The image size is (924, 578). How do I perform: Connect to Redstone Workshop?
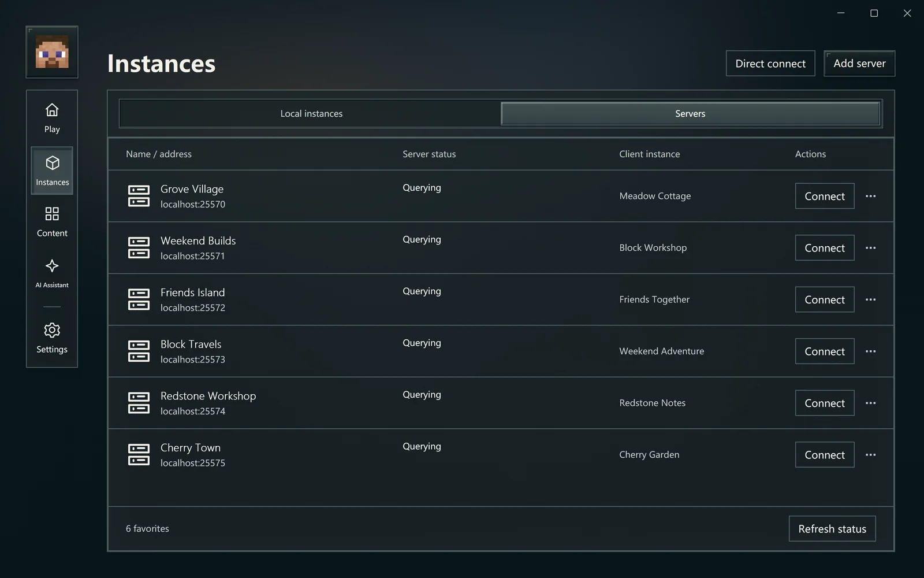coord(825,403)
